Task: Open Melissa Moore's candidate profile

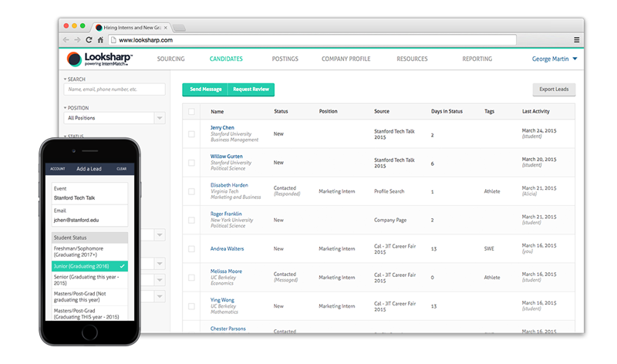Action: pos(226,271)
